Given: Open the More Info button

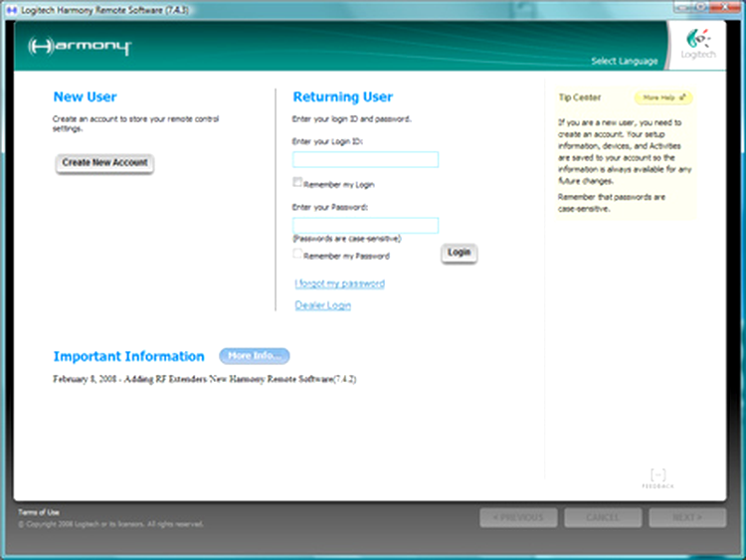Looking at the screenshot, I should click(254, 356).
